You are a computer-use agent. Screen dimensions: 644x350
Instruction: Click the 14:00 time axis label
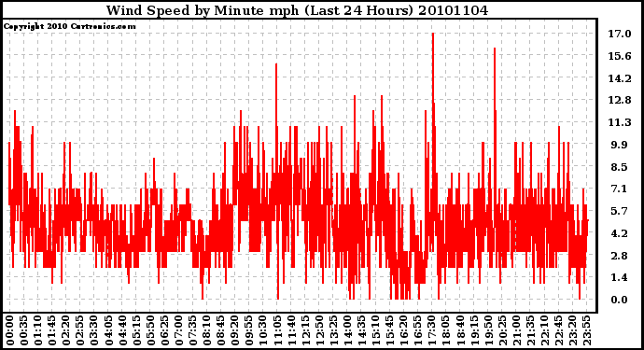pos(348,331)
